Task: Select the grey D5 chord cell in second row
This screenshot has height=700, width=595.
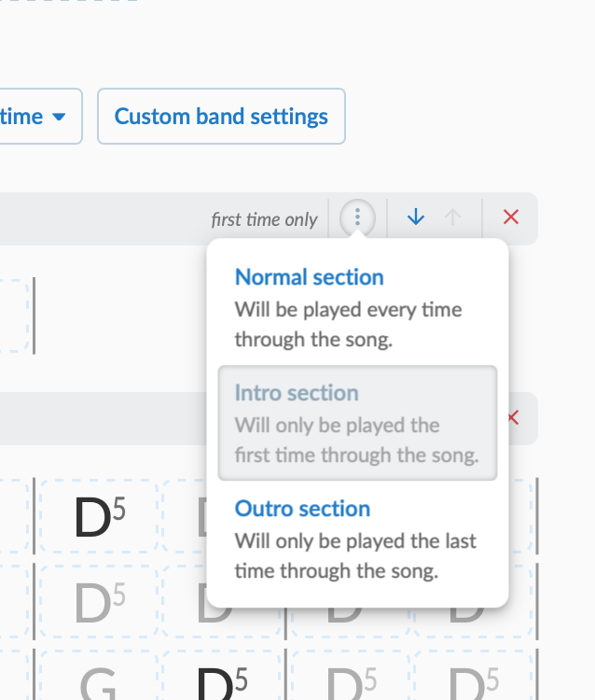Action: click(99, 602)
